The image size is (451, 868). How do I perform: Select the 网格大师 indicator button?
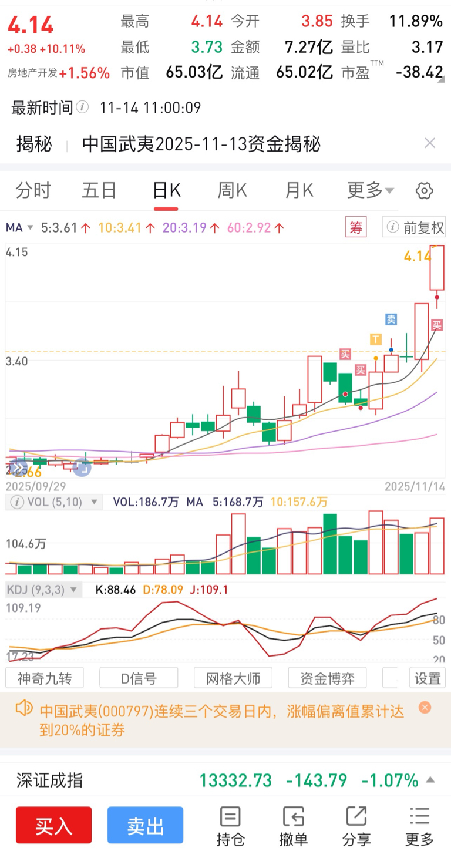[x=233, y=678]
